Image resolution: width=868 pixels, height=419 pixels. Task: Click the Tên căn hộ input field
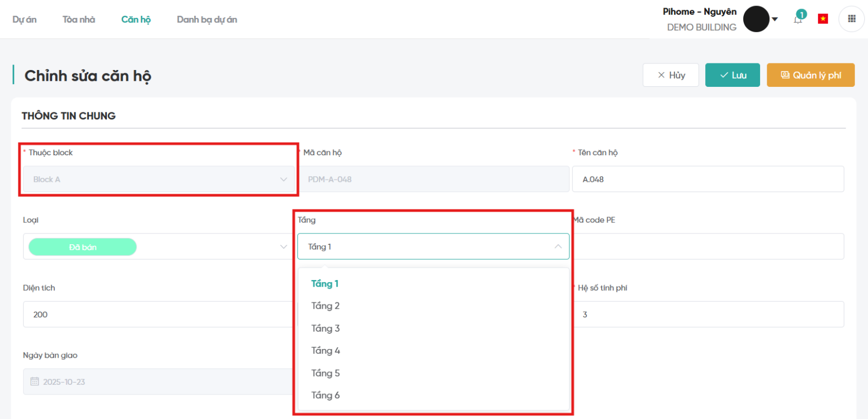(x=707, y=179)
